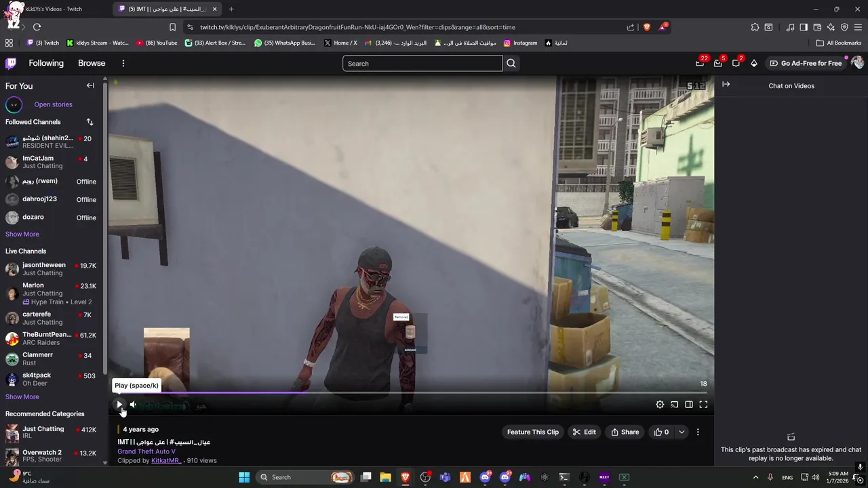The width and height of the screenshot is (868, 488).
Task: Open Brave Leo AI sparkle icon
Action: pos(831,27)
